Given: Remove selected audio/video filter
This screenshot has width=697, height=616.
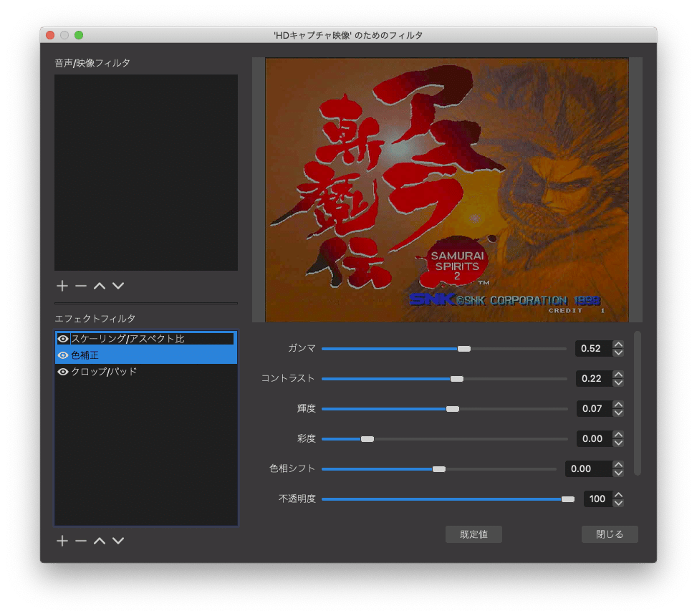Looking at the screenshot, I should click(81, 286).
